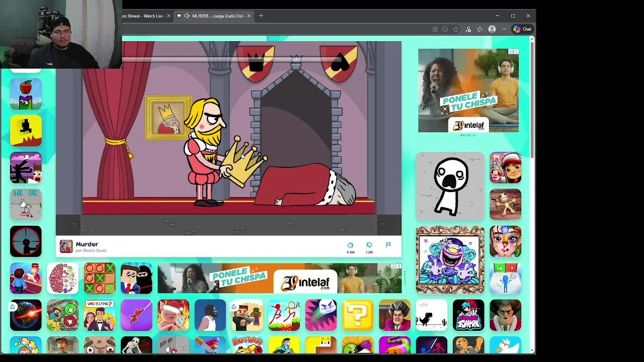Open the Subway Surfers game thumbnail

click(505, 167)
